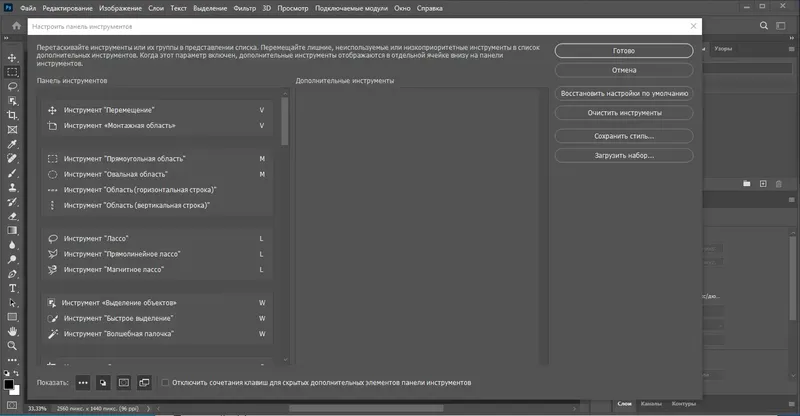This screenshot has height=416, width=800.
Task: Select the Lasso tool in left toolbar
Action: tap(12, 86)
